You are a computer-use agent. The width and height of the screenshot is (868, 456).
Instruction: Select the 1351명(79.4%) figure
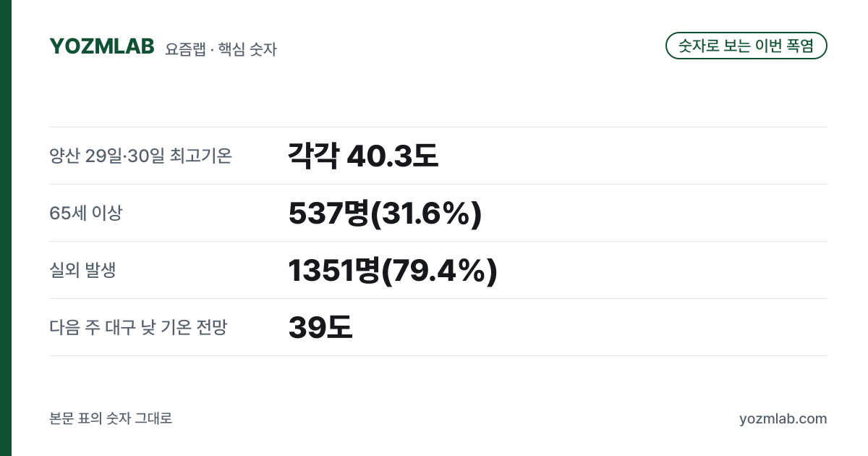(393, 271)
